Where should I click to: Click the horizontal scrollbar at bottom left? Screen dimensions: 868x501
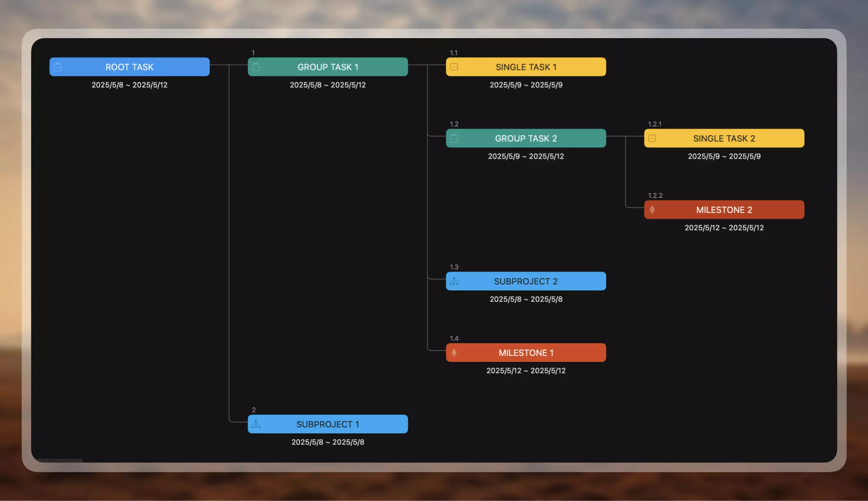tap(59, 460)
